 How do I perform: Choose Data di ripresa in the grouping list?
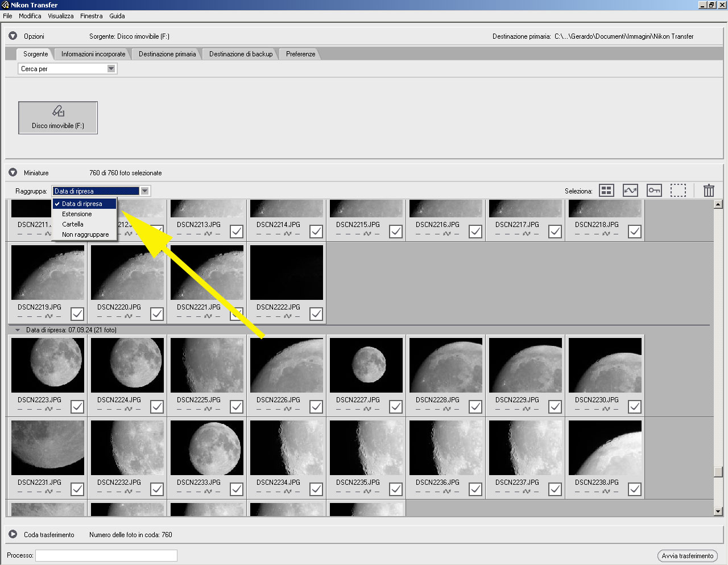84,204
